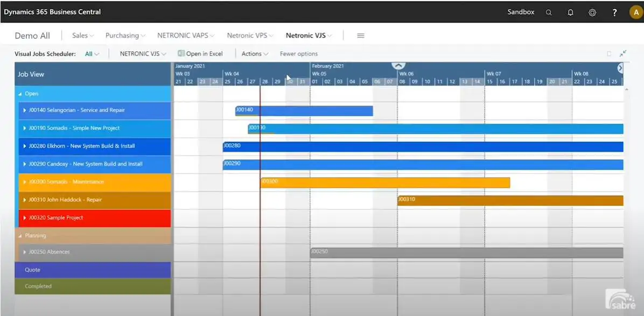Expand J00140 Selangorian - Service and Repair
The width and height of the screenshot is (644, 316).
click(25, 110)
